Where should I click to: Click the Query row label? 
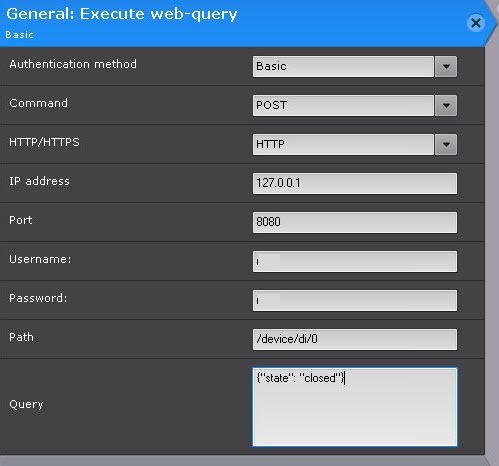coord(26,404)
